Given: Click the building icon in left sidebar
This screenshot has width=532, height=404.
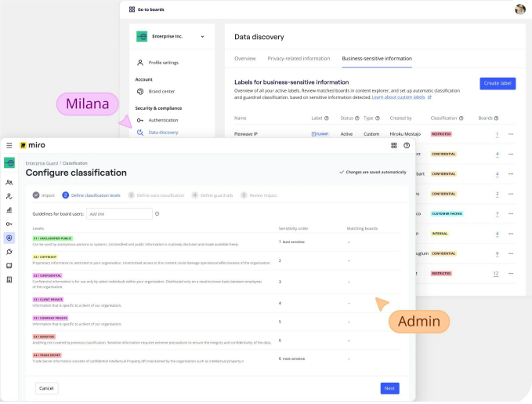Looking at the screenshot, I should coord(9,279).
